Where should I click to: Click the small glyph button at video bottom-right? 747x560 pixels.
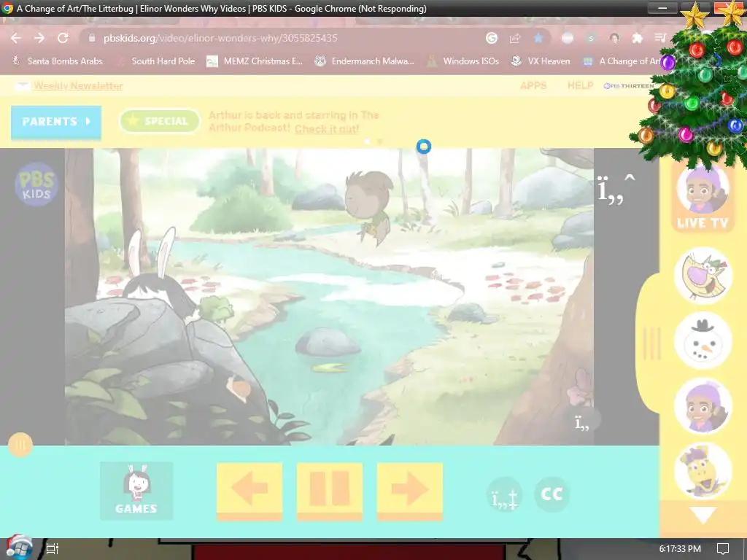[x=582, y=421]
